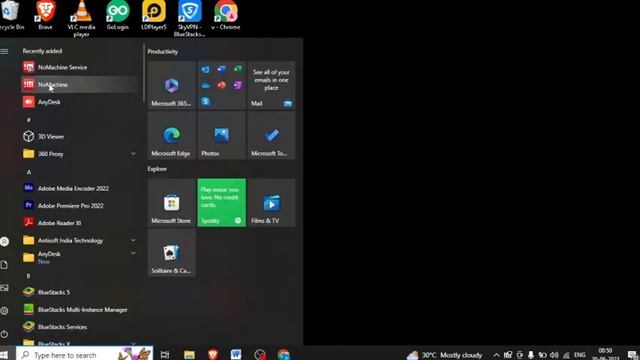Open BlueStacks 5 from the app list
This screenshot has width=640, height=360.
click(80, 292)
